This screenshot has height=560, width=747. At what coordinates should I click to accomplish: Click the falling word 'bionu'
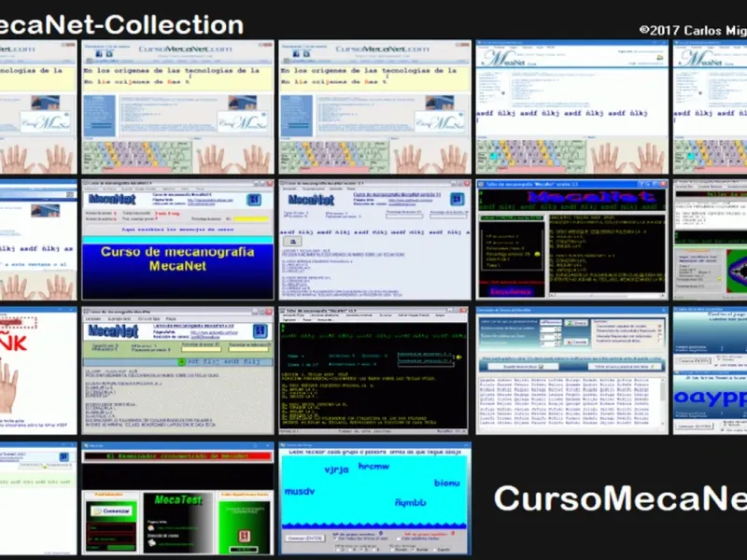click(x=447, y=483)
